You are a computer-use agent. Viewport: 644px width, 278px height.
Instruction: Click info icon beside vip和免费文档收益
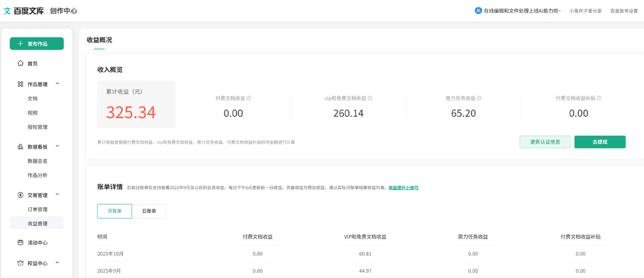pos(370,98)
